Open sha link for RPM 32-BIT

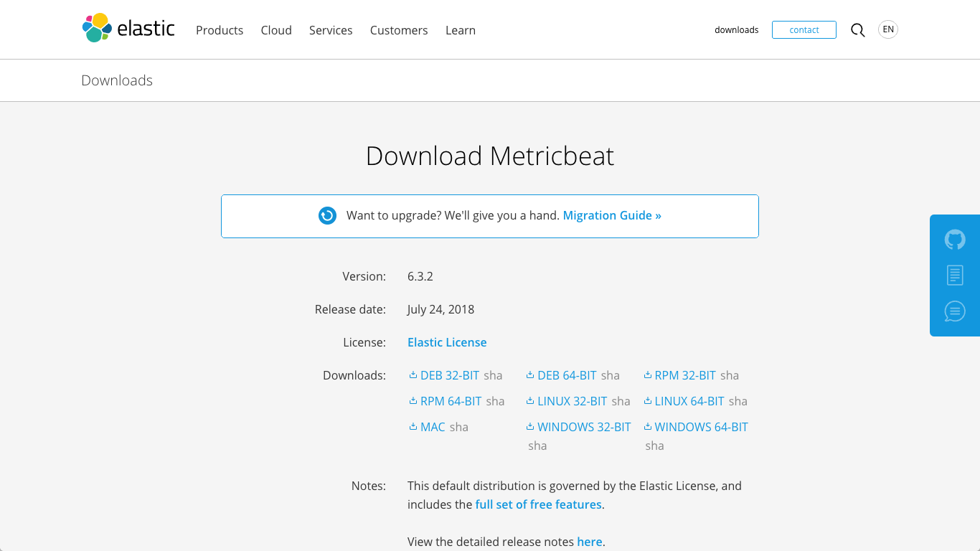coord(730,375)
